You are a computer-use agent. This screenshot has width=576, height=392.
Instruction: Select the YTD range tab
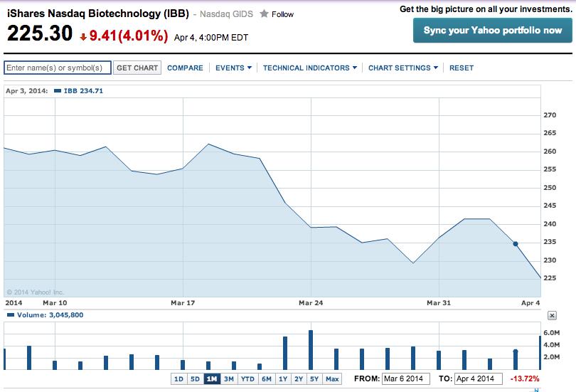tap(247, 378)
